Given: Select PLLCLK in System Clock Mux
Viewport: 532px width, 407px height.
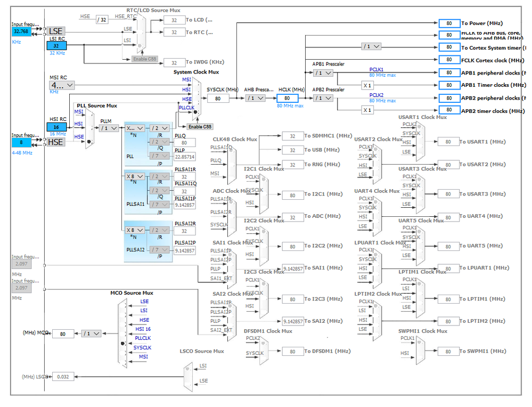Looking at the screenshot, I should tap(186, 108).
